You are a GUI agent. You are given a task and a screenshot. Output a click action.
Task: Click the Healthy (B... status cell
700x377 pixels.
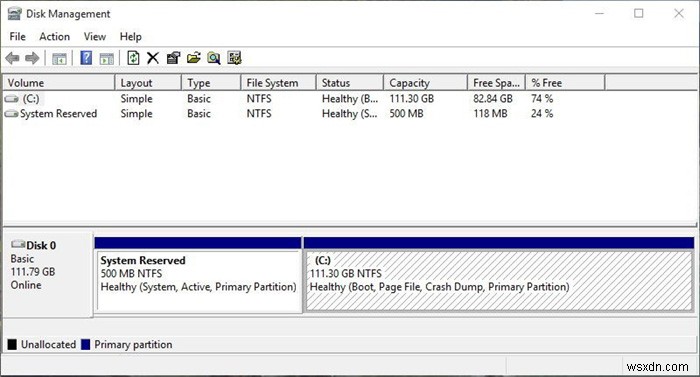point(350,98)
